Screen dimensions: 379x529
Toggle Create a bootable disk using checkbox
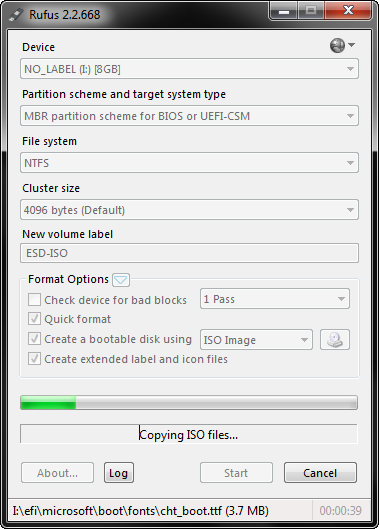[34, 339]
